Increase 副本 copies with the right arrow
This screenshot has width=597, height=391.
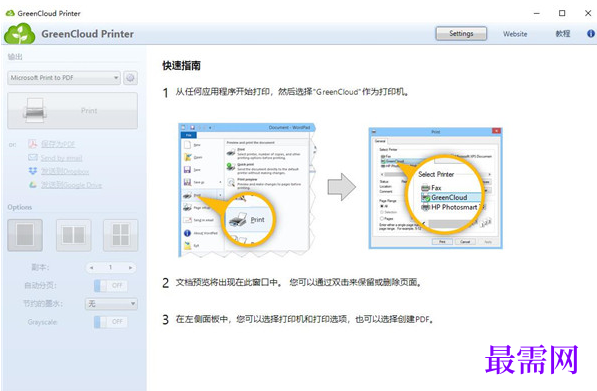[130, 268]
